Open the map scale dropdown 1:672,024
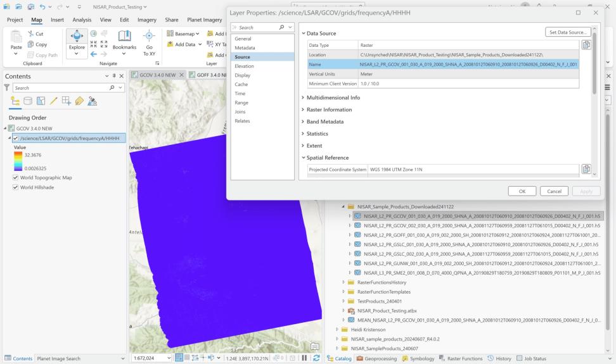616x364 pixels. (169, 358)
